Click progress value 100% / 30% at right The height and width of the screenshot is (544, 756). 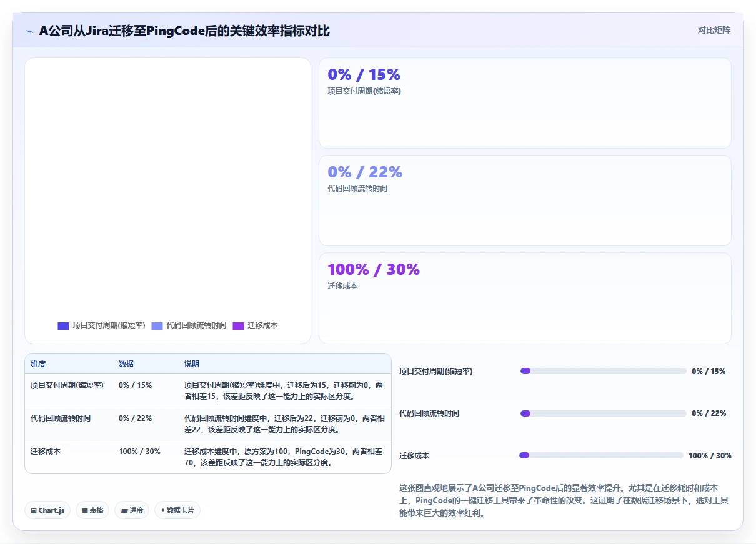[x=710, y=456]
